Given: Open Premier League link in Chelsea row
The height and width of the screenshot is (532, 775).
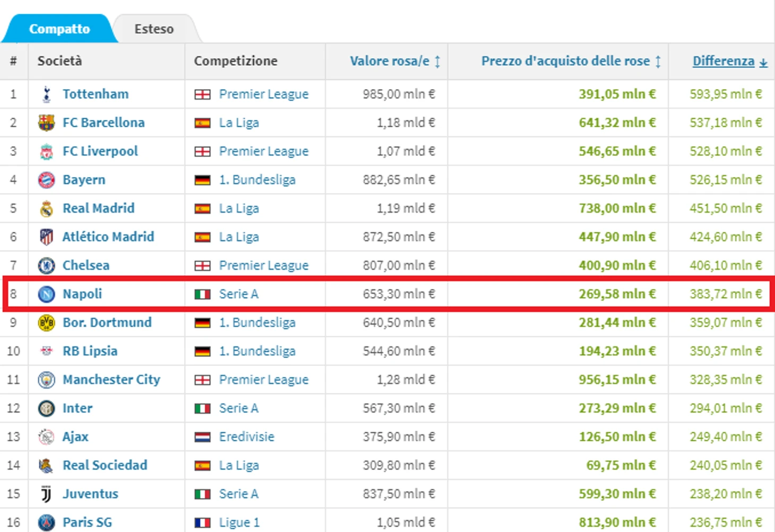Looking at the screenshot, I should (x=264, y=265).
